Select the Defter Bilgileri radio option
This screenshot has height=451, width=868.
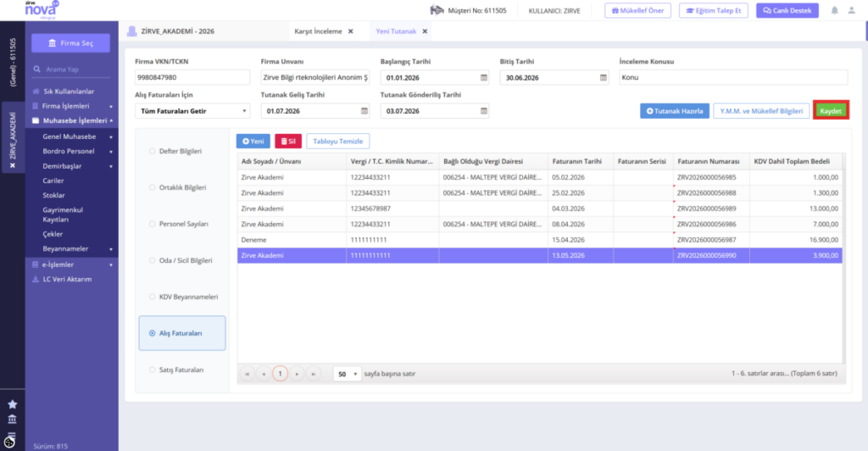[153, 151]
